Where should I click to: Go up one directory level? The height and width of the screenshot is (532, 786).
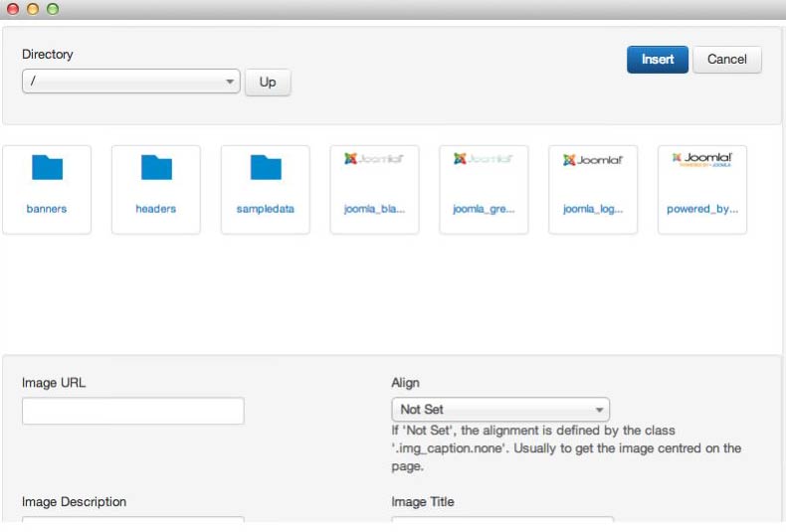(268, 83)
